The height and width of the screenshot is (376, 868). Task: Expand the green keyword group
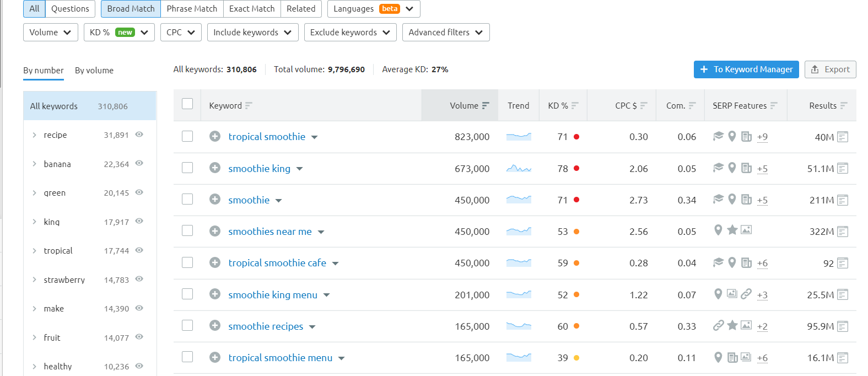[34, 193]
